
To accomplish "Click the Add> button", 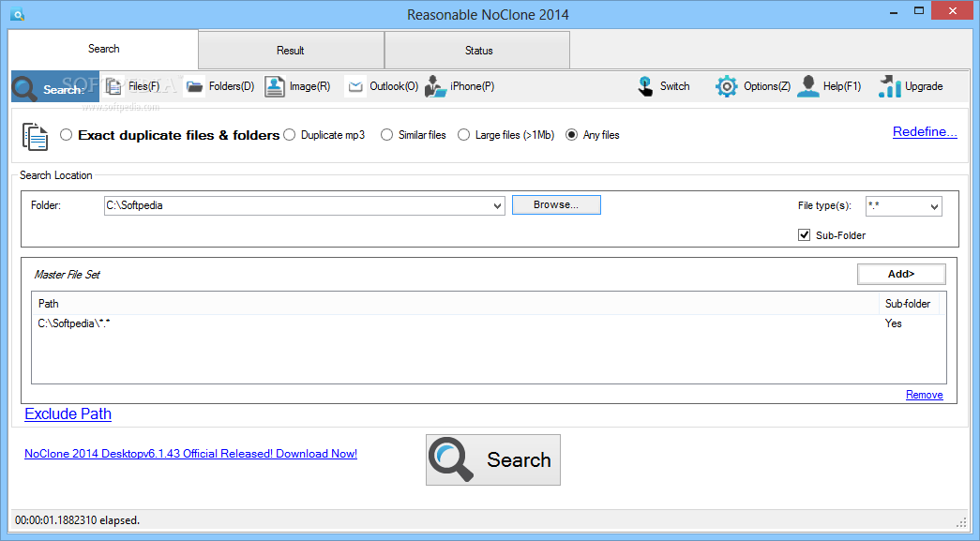I will [901, 274].
